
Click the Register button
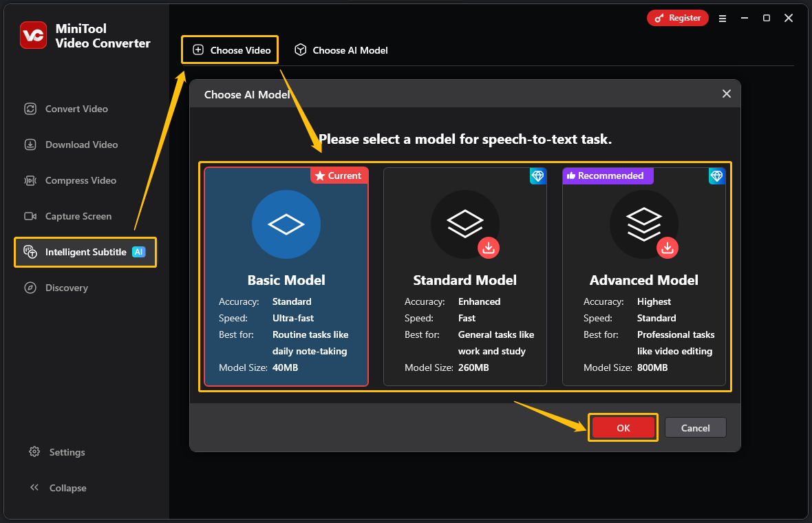click(x=677, y=18)
